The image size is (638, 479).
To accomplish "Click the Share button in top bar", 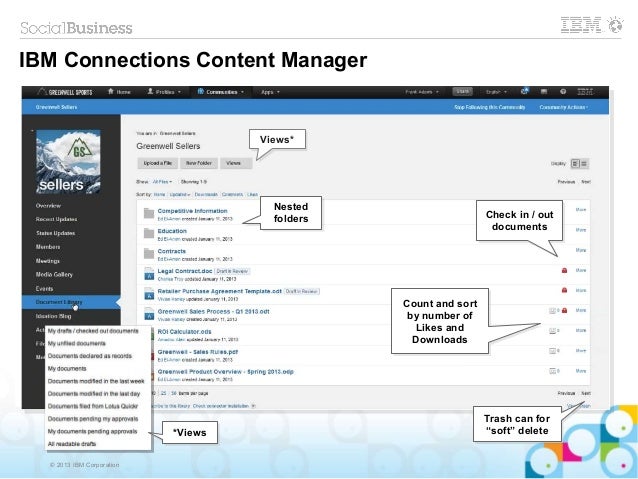I will pos(463,92).
